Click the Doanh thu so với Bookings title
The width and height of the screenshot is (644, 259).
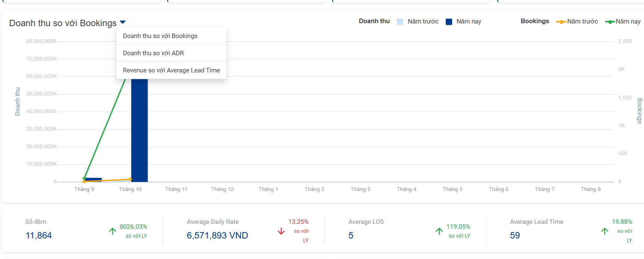(x=63, y=23)
